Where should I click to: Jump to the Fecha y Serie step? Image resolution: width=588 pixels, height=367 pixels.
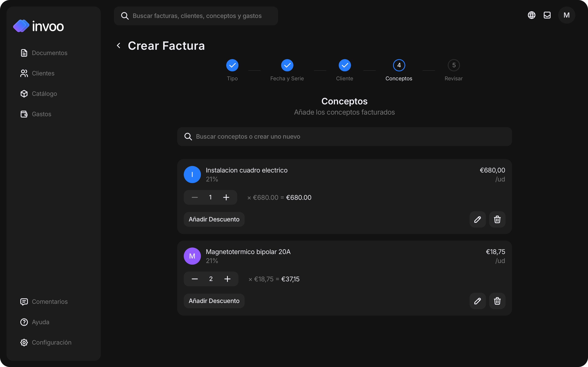[287, 70]
